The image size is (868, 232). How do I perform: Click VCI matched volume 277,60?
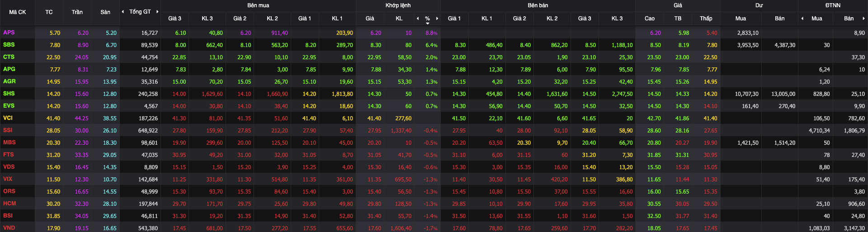[403, 118]
